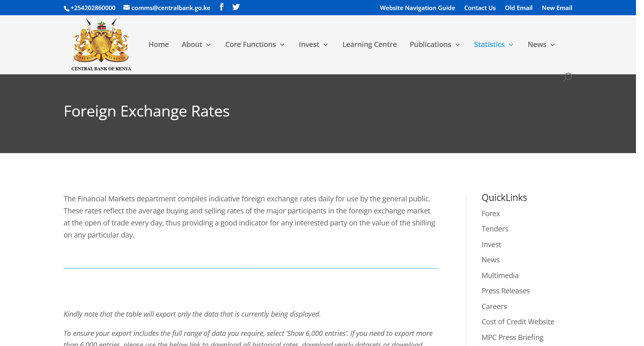This screenshot has width=644, height=346.
Task: Click the Facebook icon in top bar
Action: point(221,7)
